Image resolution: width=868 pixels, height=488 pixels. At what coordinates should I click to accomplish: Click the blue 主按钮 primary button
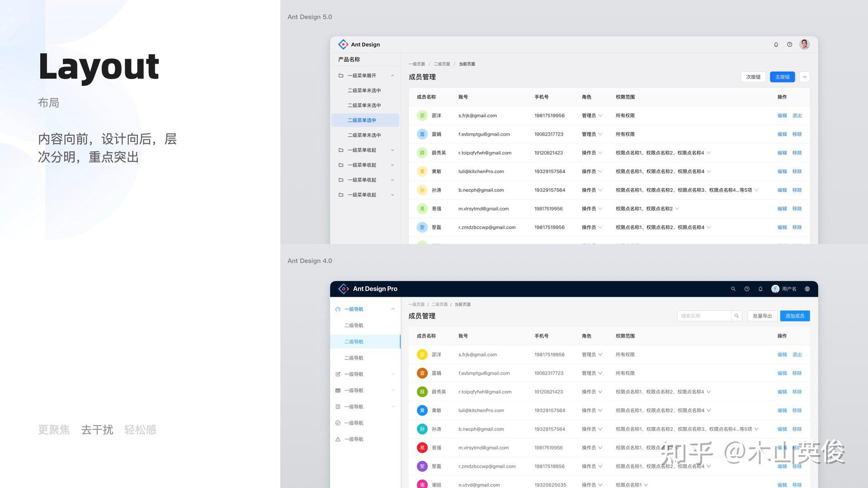point(782,77)
